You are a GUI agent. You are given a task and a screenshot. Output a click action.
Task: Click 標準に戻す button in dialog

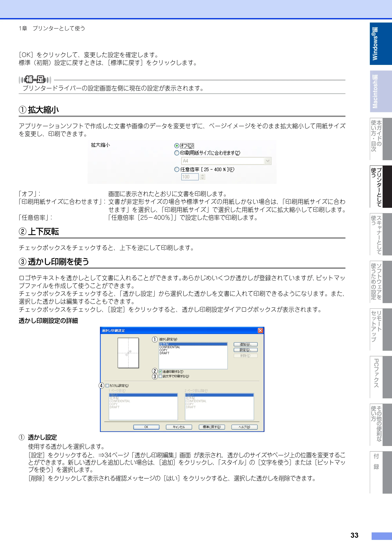tap(212, 427)
